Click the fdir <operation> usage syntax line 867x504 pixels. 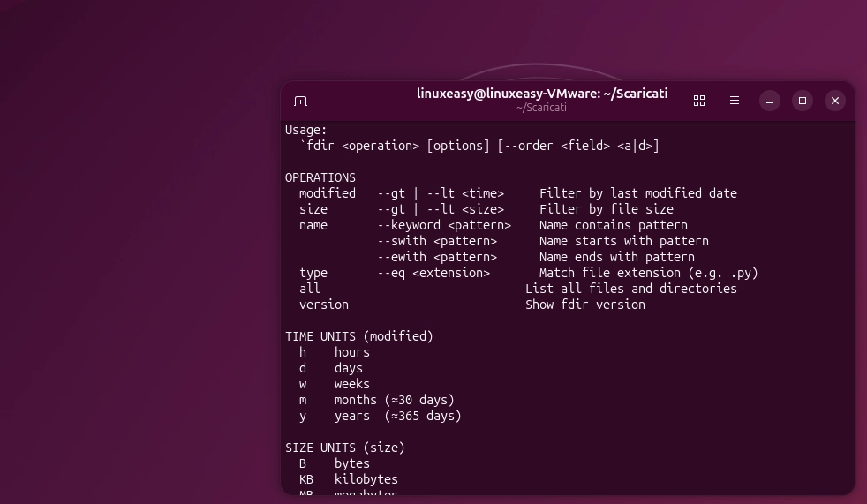[x=479, y=146]
